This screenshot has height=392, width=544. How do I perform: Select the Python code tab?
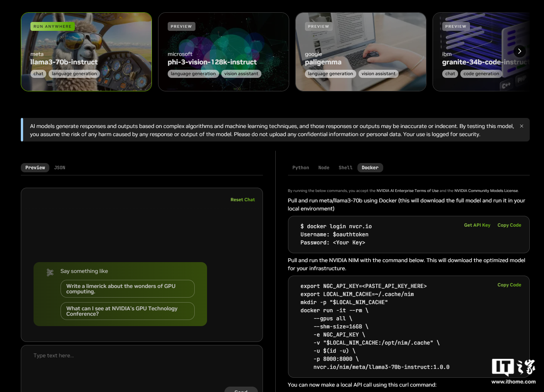[x=301, y=168]
